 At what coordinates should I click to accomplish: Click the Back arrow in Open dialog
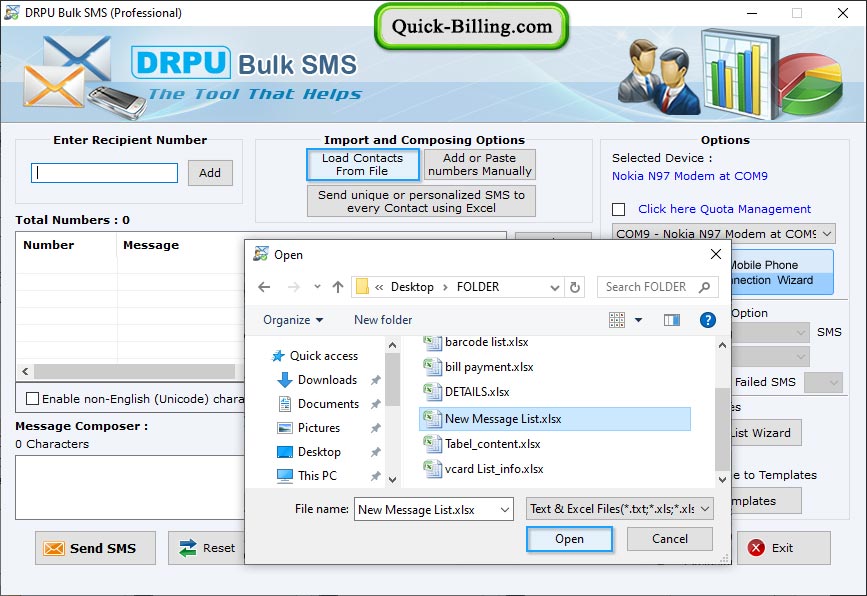pos(264,287)
